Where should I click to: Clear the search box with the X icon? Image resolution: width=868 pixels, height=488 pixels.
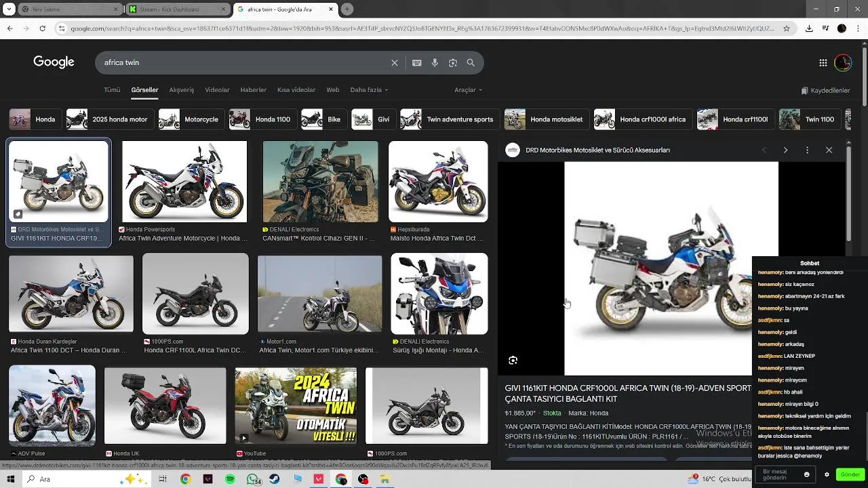point(395,62)
